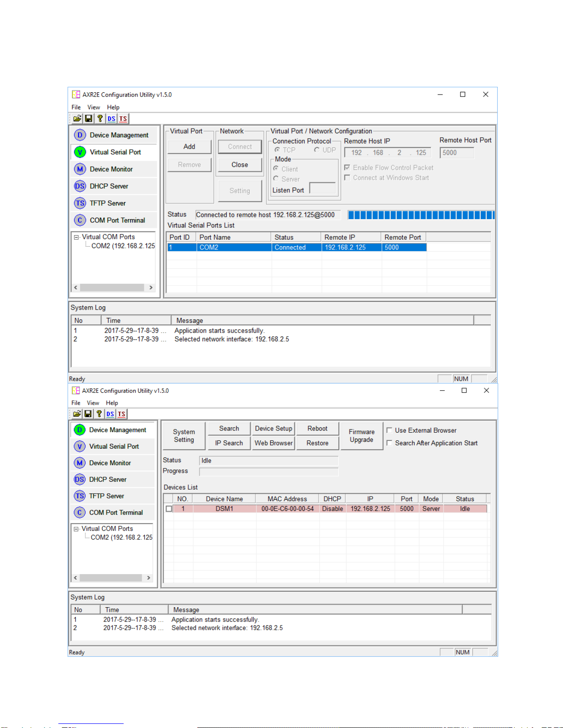
Task: Click Device Monitor M icon in top window
Action: coord(80,169)
